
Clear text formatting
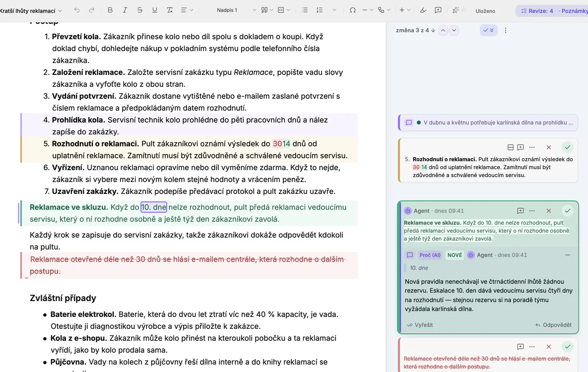point(170,10)
